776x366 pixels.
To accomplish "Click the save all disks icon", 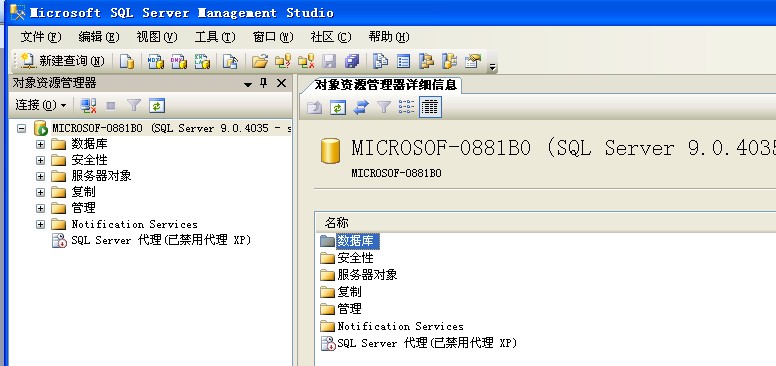I will 351,61.
